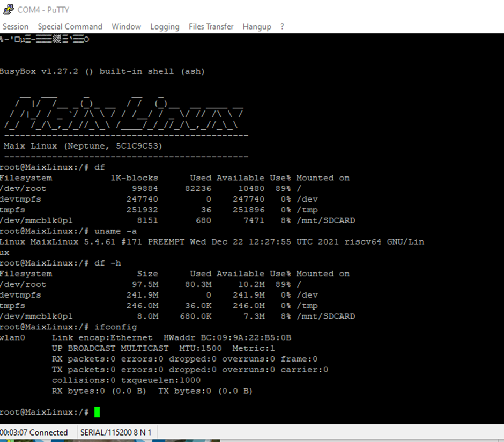Click the '/dev/mmcblk0p1 8.0M' row
Image resolution: width=504 pixels, height=442 pixels.
pos(177,316)
